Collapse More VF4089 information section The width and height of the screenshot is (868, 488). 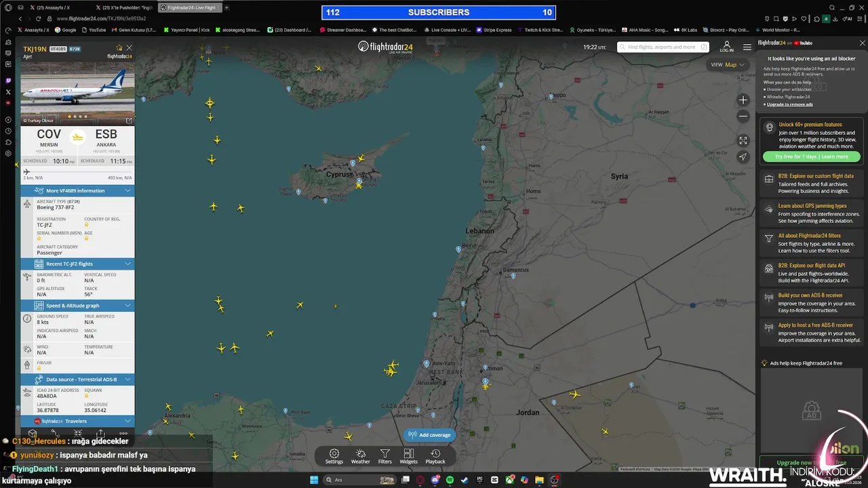click(77, 190)
